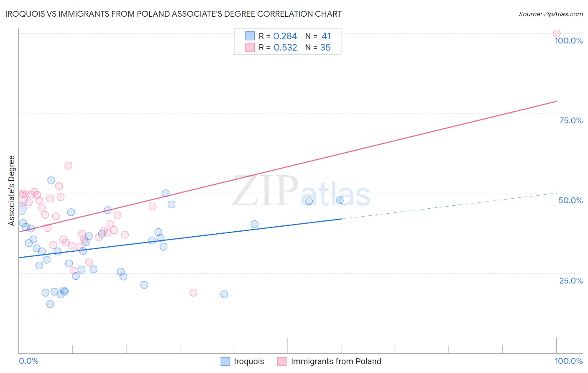Click the pink data point at 100% top right
The width and height of the screenshot is (588, 373).
[557, 33]
